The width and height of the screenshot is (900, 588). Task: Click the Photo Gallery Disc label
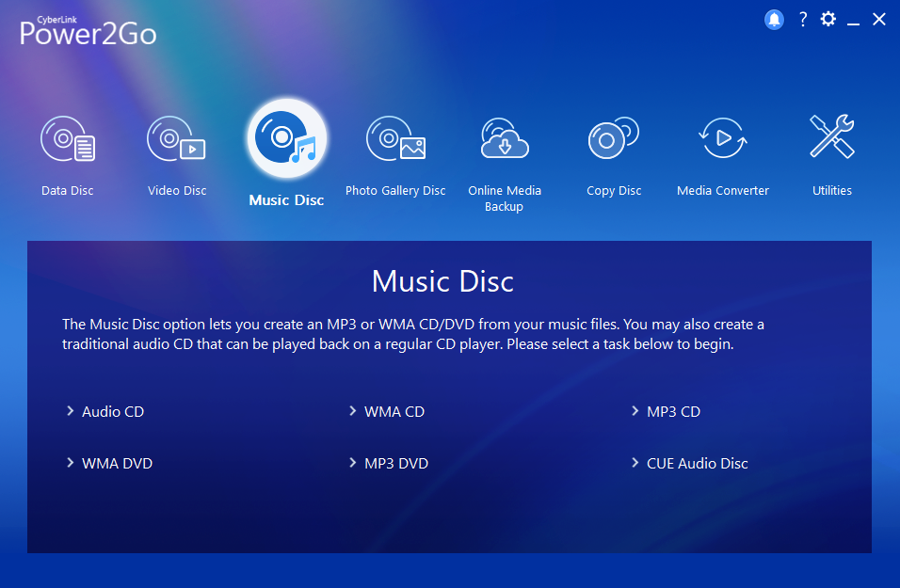(395, 191)
